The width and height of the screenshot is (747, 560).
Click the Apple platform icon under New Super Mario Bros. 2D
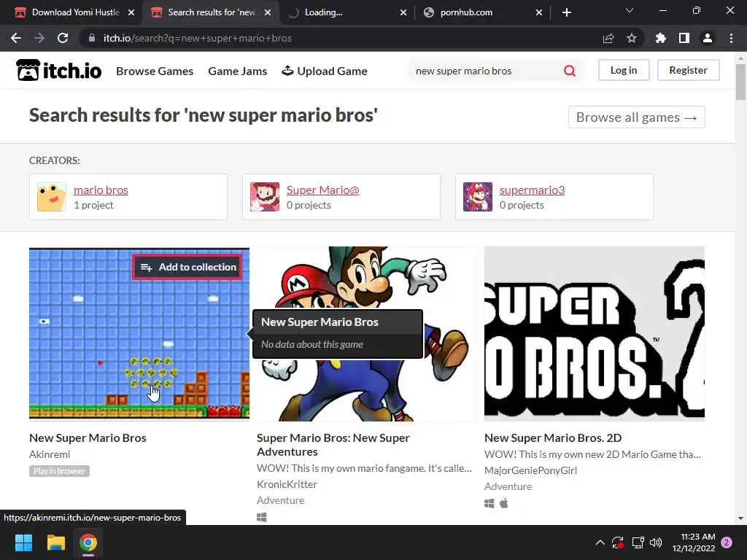coord(504,503)
